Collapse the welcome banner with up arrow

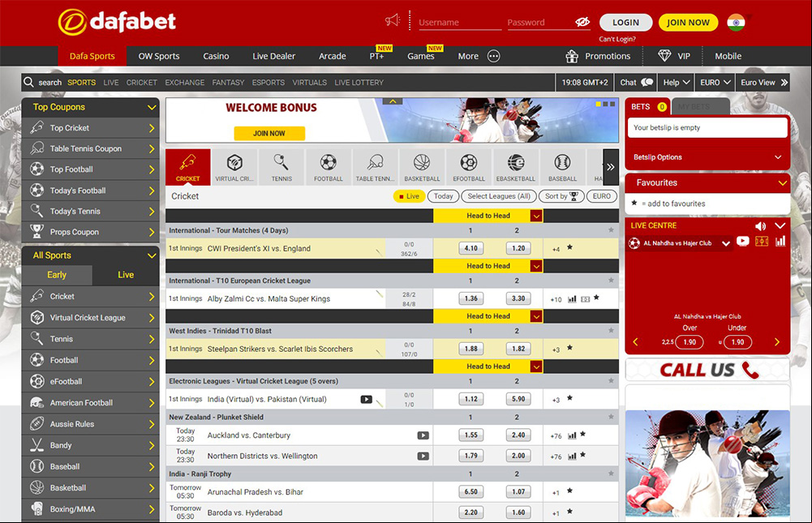[x=393, y=101]
